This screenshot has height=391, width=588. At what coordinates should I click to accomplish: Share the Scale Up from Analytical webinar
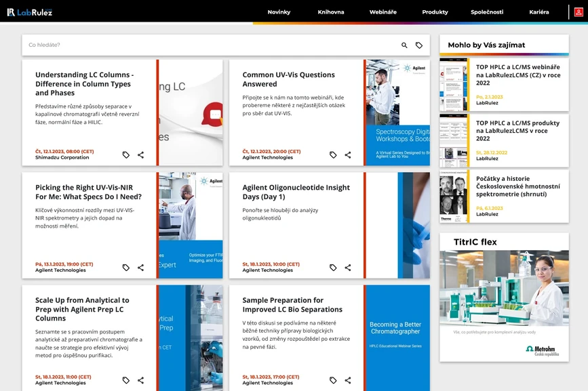(140, 380)
